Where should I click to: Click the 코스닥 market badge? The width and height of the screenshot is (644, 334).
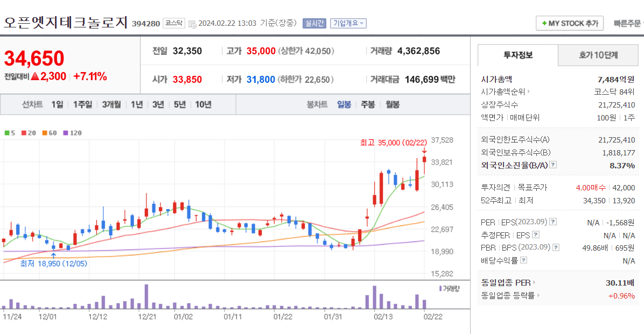[174, 23]
